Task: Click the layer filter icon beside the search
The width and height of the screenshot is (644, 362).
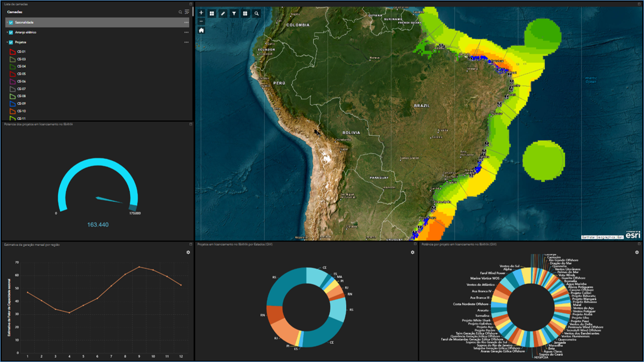Action: click(187, 12)
